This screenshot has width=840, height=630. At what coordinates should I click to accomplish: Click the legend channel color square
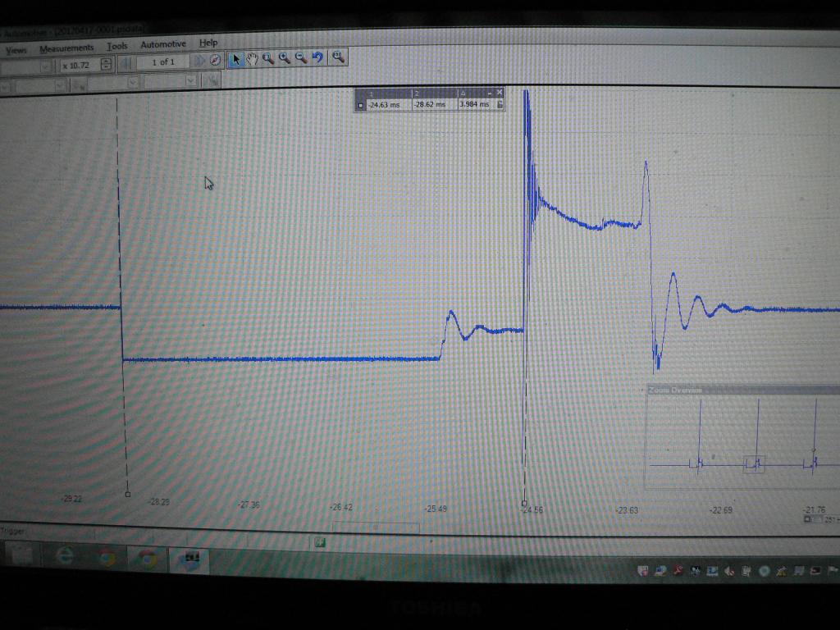(x=360, y=106)
